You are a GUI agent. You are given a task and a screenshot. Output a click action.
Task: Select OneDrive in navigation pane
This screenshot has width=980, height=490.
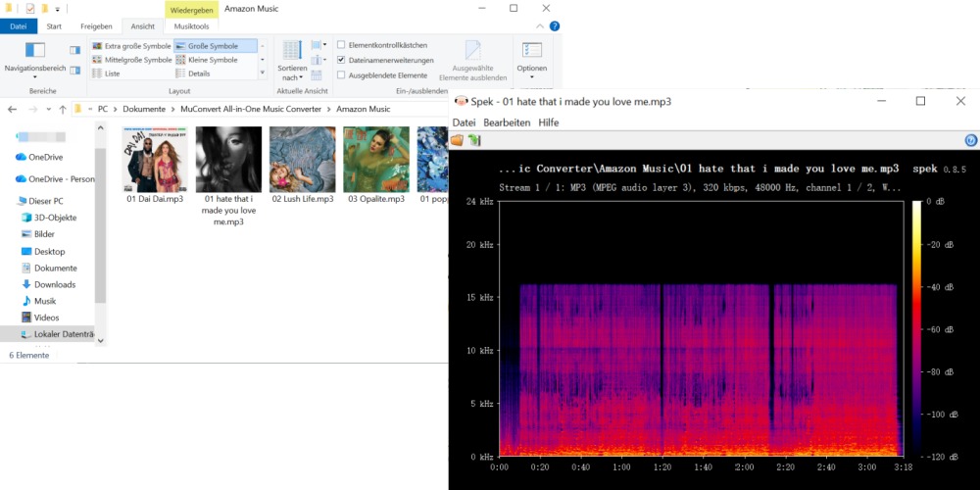point(46,157)
